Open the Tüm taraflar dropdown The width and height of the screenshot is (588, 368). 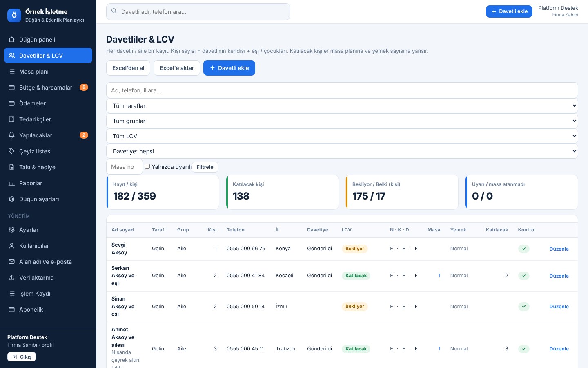pyautogui.click(x=342, y=106)
